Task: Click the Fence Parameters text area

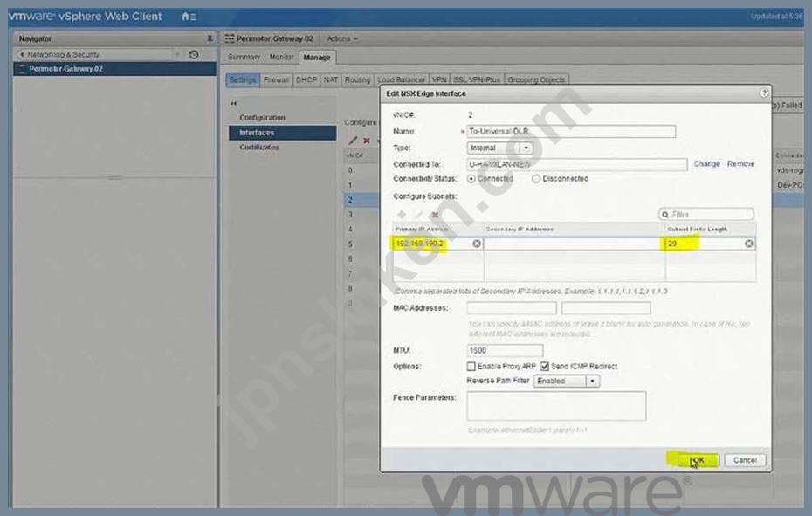Action: [556, 406]
